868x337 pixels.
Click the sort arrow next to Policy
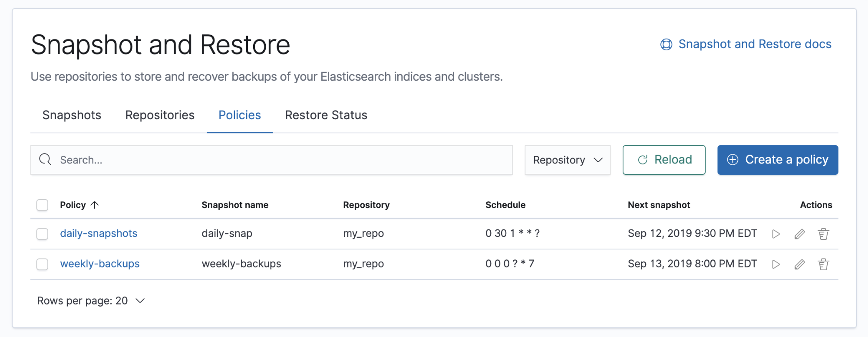(x=95, y=205)
